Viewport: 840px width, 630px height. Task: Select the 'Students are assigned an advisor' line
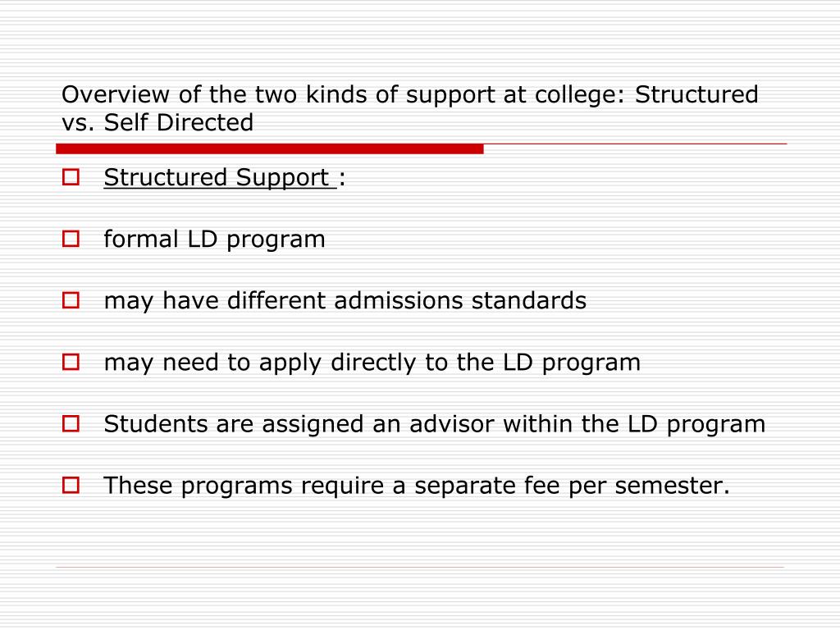435,424
